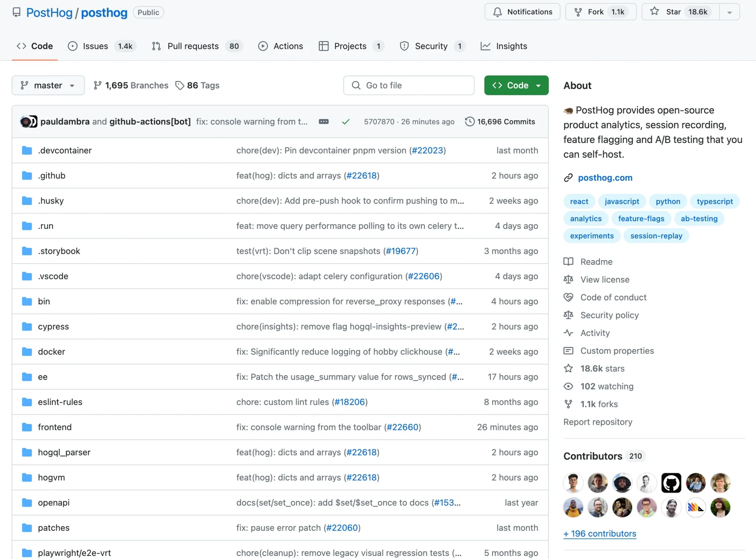The image size is (756, 559).
Task: Click the folder icon for patches
Action: click(27, 528)
